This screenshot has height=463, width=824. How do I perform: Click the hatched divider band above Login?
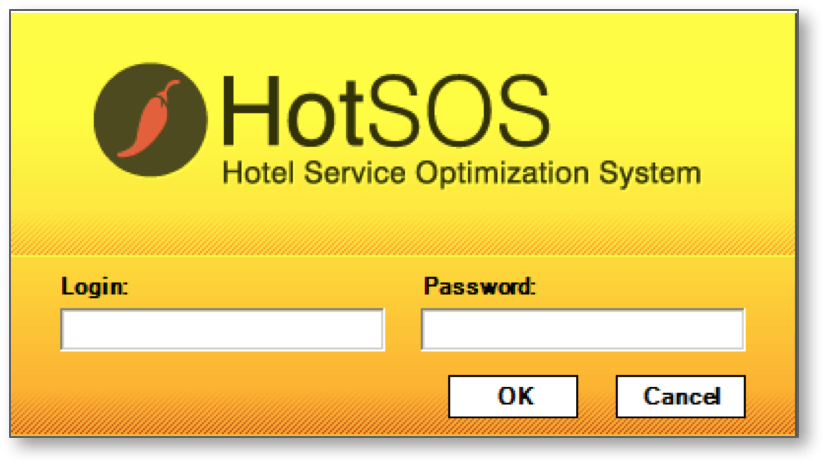coord(403,236)
